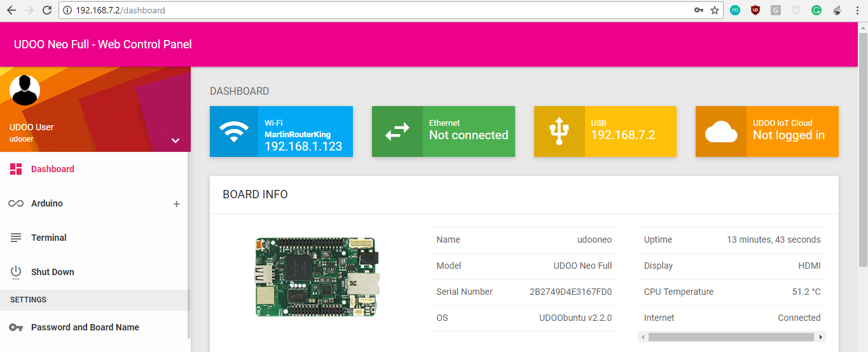
Task: Click the browser back arrow
Action: pos(11,10)
